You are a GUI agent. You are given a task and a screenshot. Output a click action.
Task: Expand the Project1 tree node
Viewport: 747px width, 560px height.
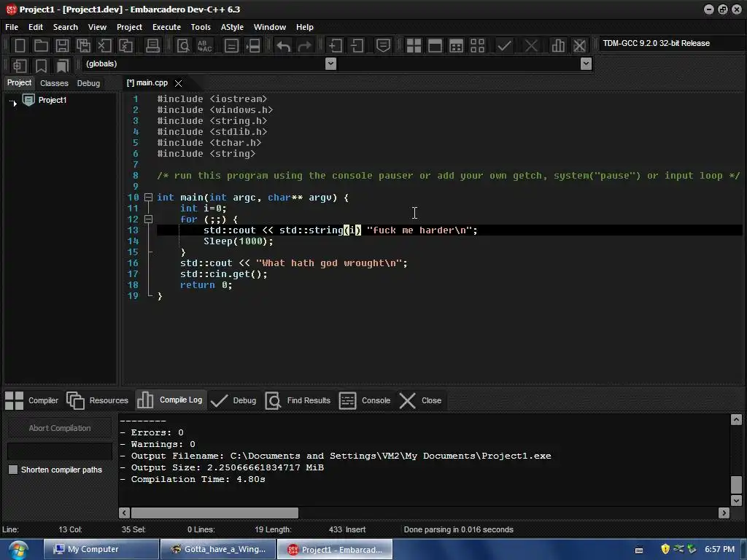point(14,102)
